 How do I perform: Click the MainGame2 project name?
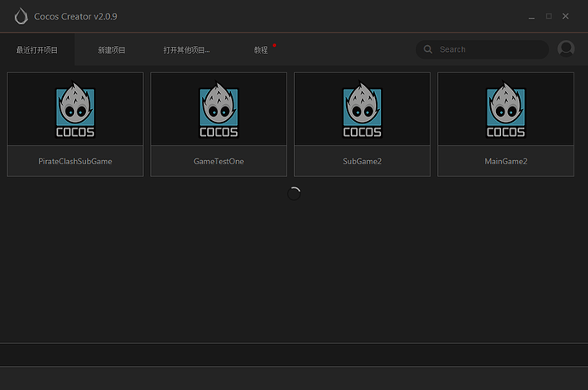505,162
